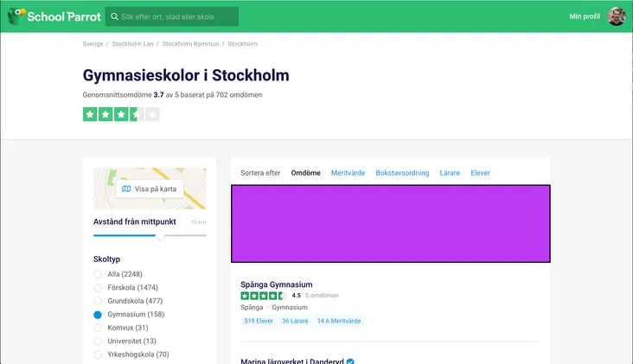Screen dimensions: 633x364
Task: Click the 5 omdömen review count
Action: tap(323, 296)
